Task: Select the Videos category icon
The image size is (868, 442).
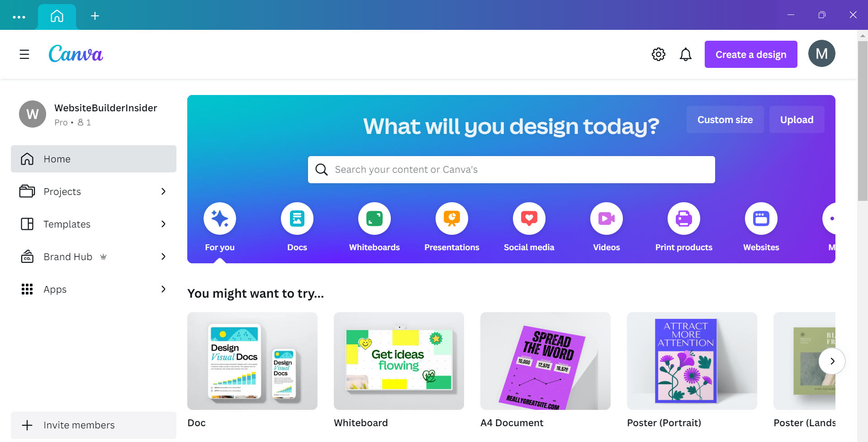Action: pyautogui.click(x=606, y=219)
